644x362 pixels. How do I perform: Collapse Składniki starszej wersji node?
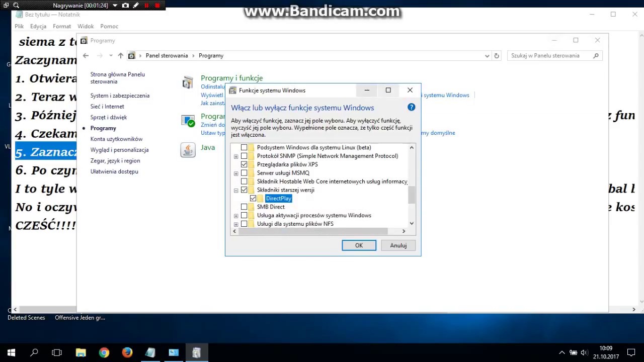pos(236,191)
